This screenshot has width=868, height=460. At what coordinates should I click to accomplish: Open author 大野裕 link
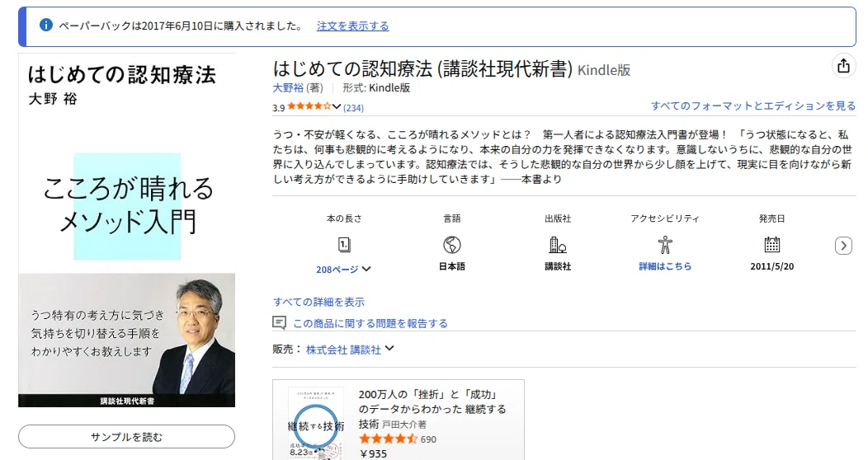pos(288,88)
